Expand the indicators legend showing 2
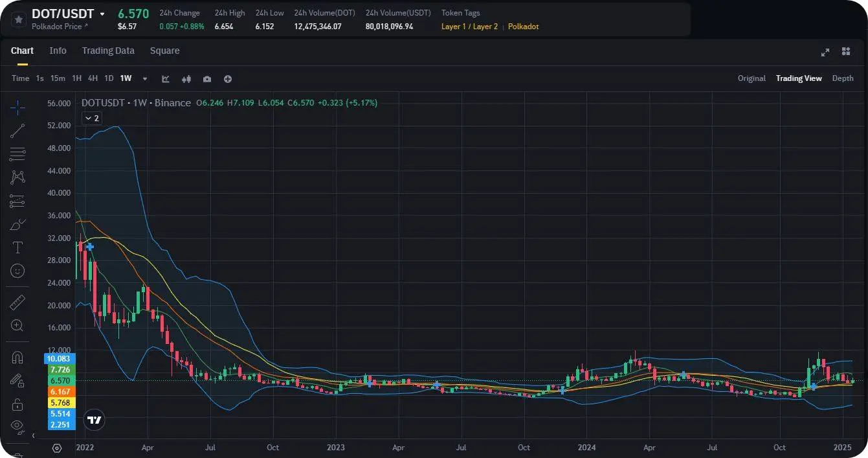 [x=91, y=118]
